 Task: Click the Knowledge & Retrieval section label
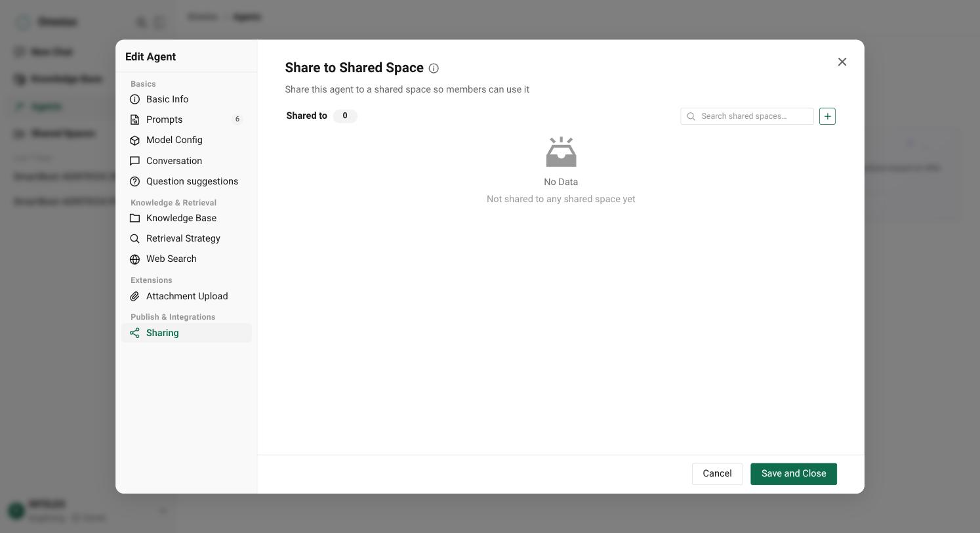173,203
